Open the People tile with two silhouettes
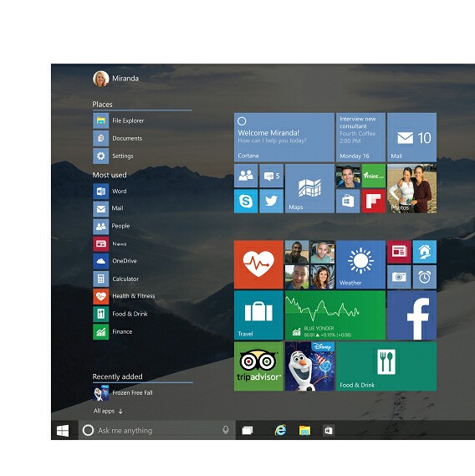This screenshot has height=476, width=475. click(246, 176)
